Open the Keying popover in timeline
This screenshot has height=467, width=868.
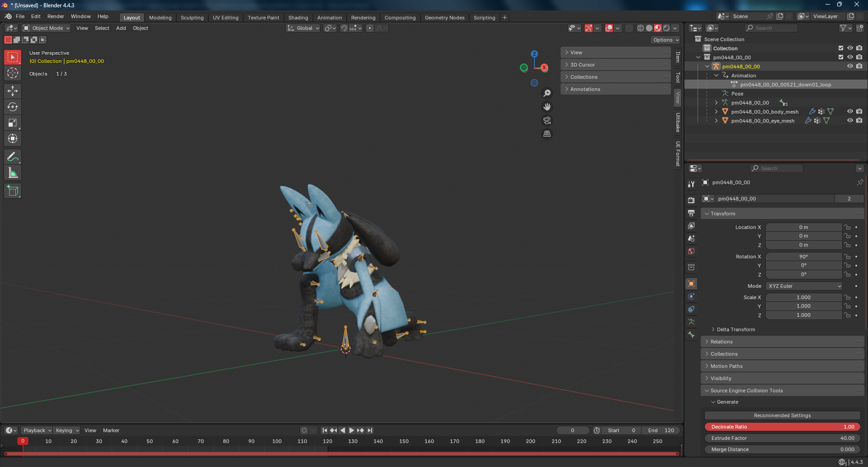[67, 430]
